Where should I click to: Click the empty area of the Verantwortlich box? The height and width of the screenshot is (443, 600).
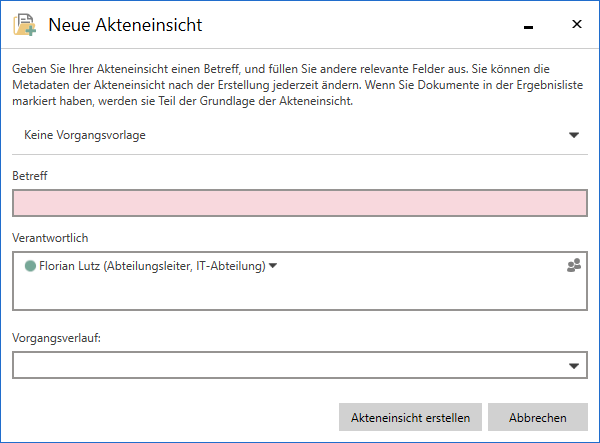pos(300,293)
